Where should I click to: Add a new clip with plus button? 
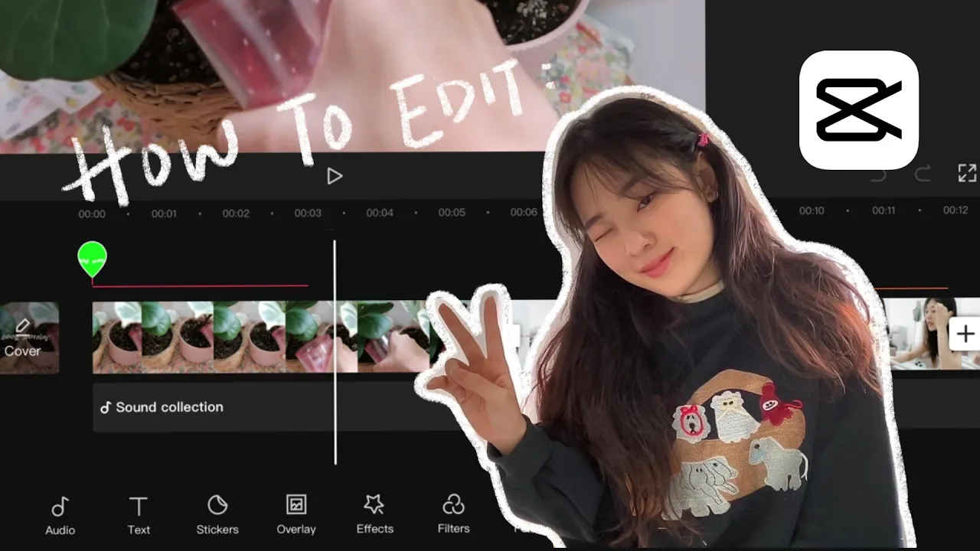click(965, 334)
